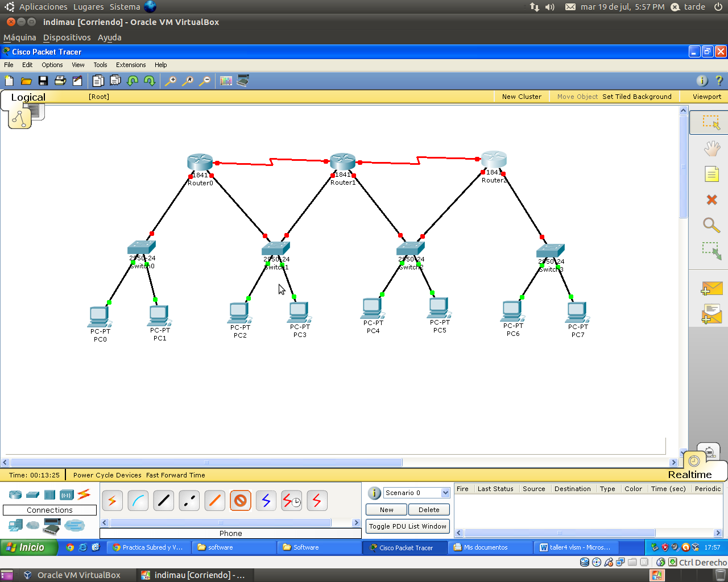Screen dimensions: 728x582
Task: Zoom in with the plus magnifier
Action: click(170, 81)
